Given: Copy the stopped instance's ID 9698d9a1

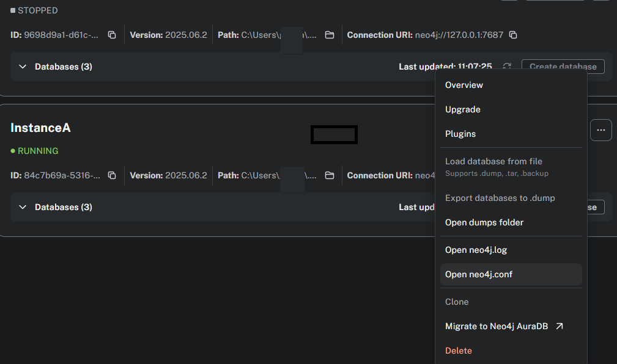Looking at the screenshot, I should [x=112, y=35].
